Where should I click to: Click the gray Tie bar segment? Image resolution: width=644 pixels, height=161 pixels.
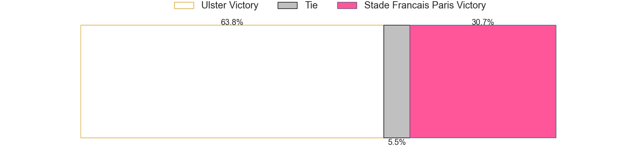point(396,81)
